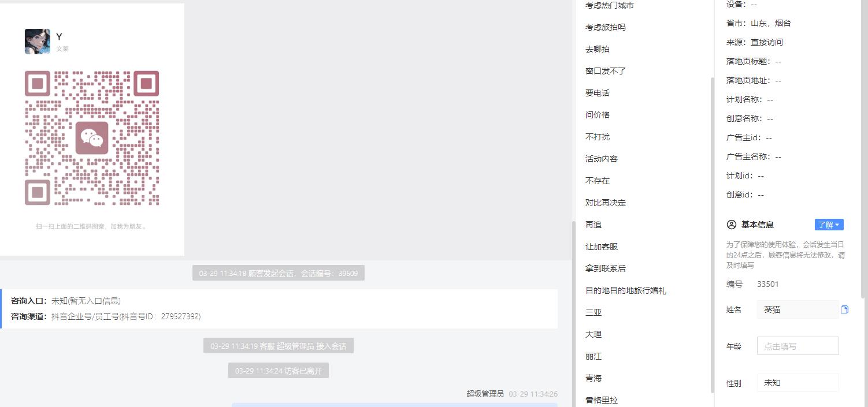The height and width of the screenshot is (407, 868).
Task: Click the 创意名称 row
Action: click(x=750, y=118)
